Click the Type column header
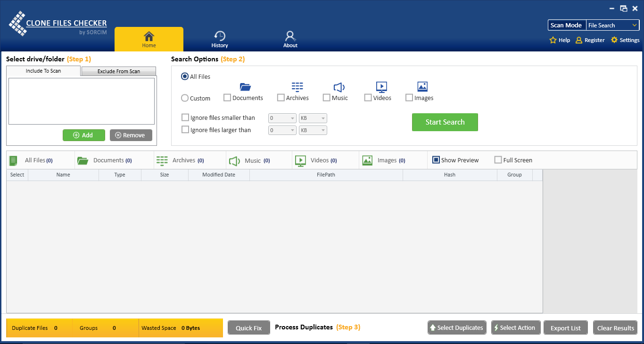 (120, 175)
